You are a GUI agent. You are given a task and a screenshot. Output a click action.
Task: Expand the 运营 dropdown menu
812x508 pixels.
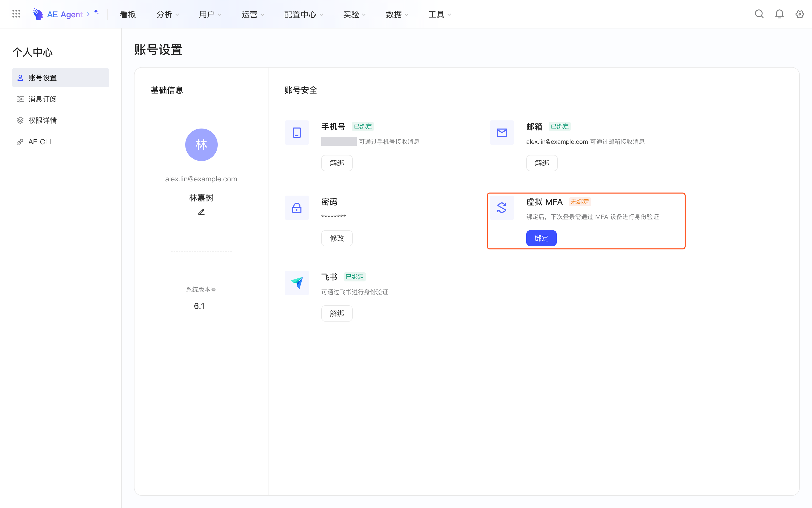tap(253, 14)
